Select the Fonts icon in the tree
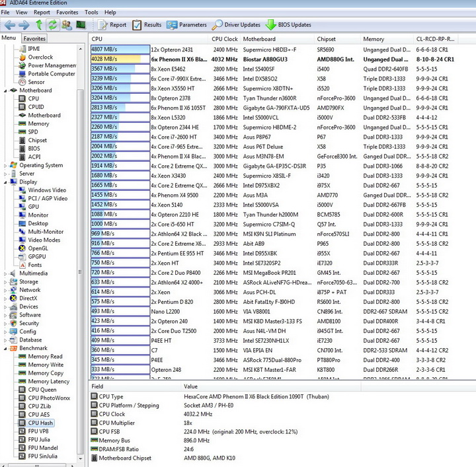The height and width of the screenshot is (467, 476). (22, 265)
